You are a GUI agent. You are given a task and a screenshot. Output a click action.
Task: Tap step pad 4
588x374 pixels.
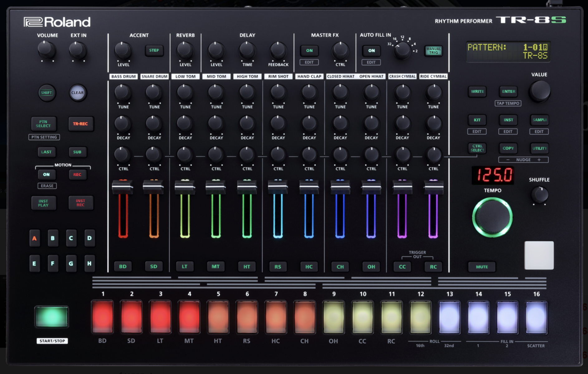tap(189, 317)
